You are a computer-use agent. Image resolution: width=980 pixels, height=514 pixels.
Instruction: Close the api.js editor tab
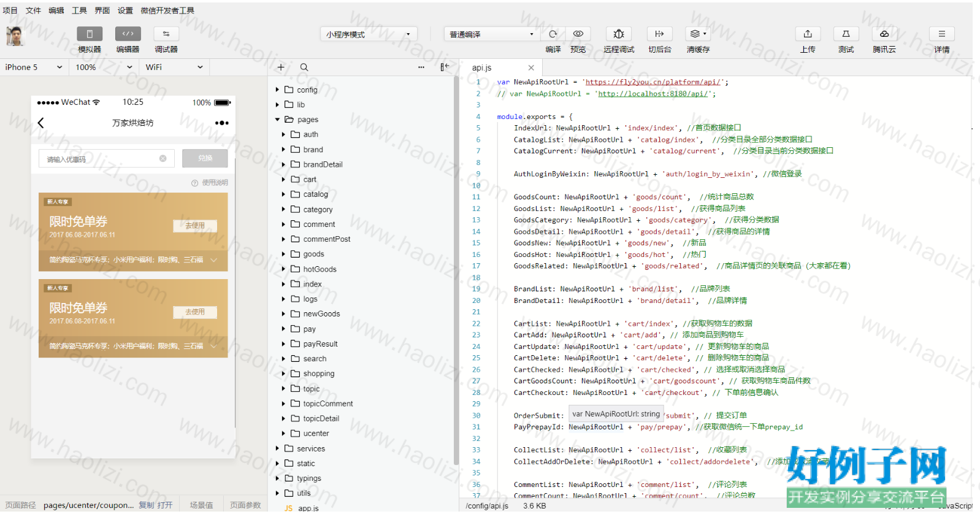click(531, 68)
